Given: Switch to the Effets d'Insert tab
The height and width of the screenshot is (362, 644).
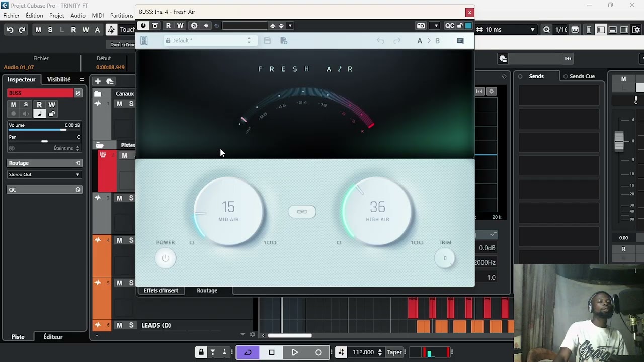Looking at the screenshot, I should click(x=161, y=291).
